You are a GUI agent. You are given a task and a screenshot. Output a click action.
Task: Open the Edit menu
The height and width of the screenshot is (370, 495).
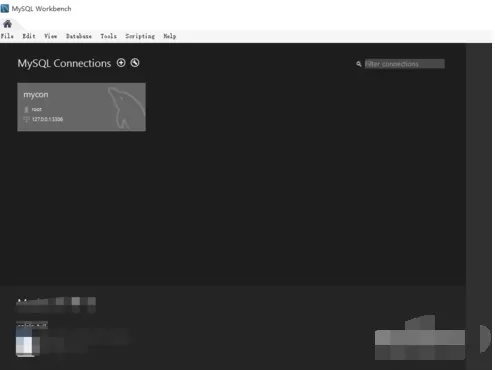29,36
